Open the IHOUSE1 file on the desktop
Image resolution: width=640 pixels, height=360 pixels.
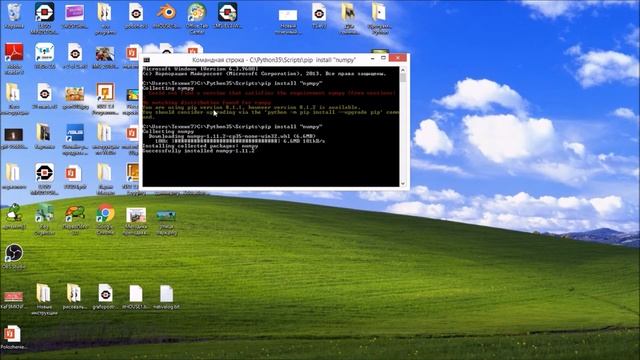pos(136,295)
